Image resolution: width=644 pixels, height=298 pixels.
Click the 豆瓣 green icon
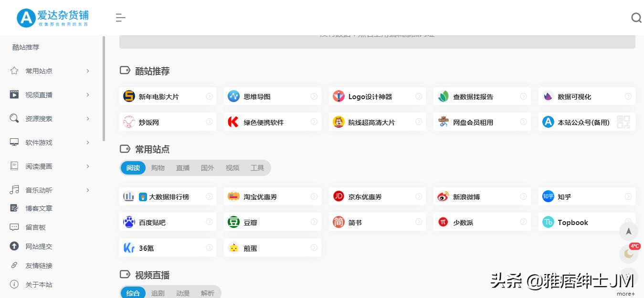point(233,222)
